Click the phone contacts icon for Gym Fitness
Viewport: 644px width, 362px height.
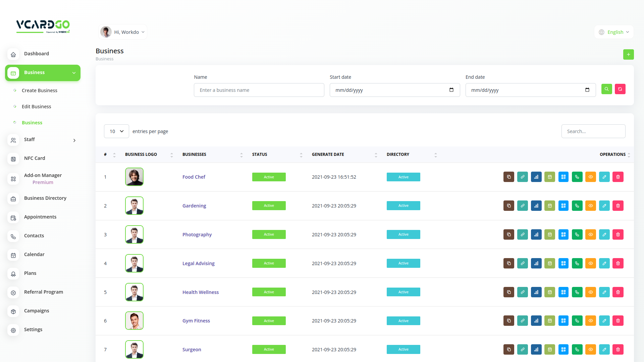pyautogui.click(x=577, y=321)
